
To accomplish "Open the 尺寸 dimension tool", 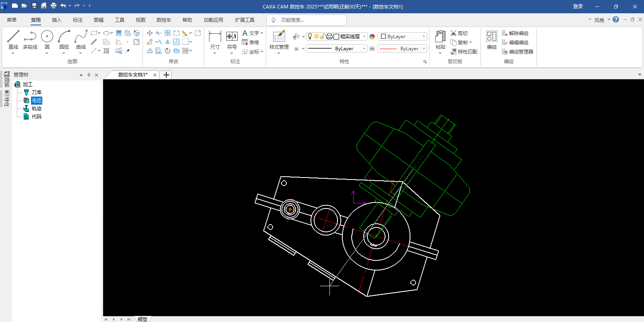I will tap(215, 37).
